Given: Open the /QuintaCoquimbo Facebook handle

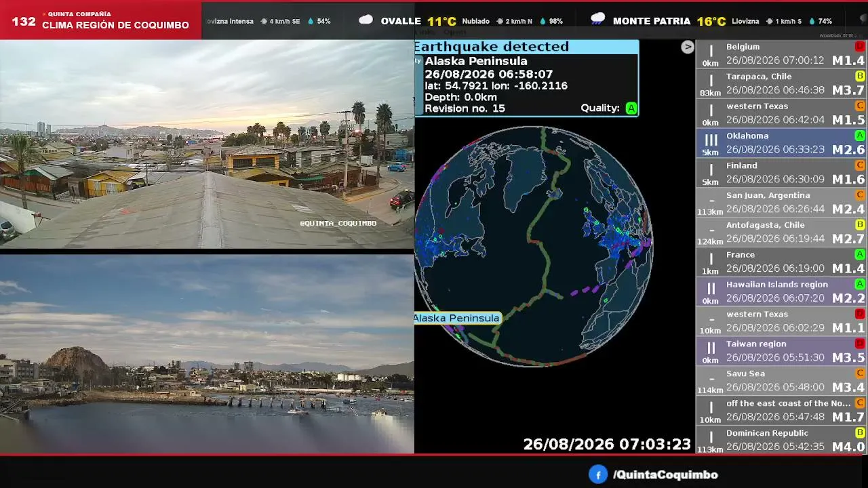Looking at the screenshot, I should coord(665,475).
